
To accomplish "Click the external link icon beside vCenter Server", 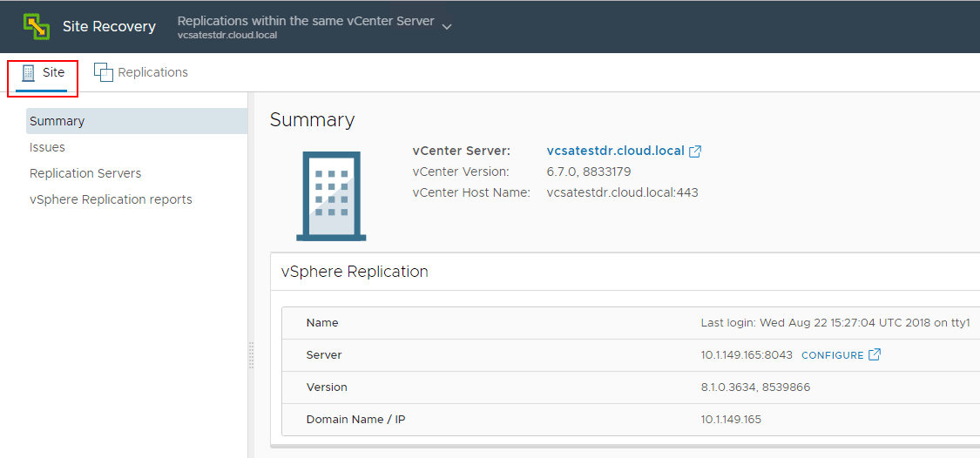I will (695, 152).
